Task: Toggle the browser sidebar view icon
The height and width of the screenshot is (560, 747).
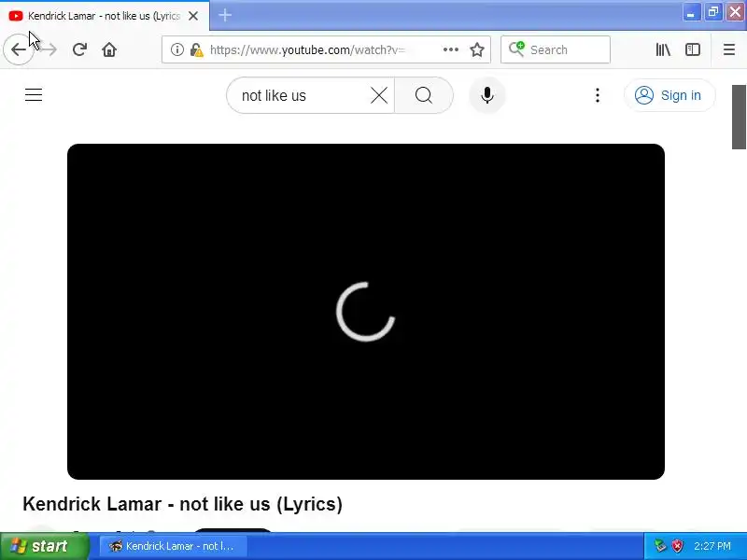Action: [x=693, y=49]
